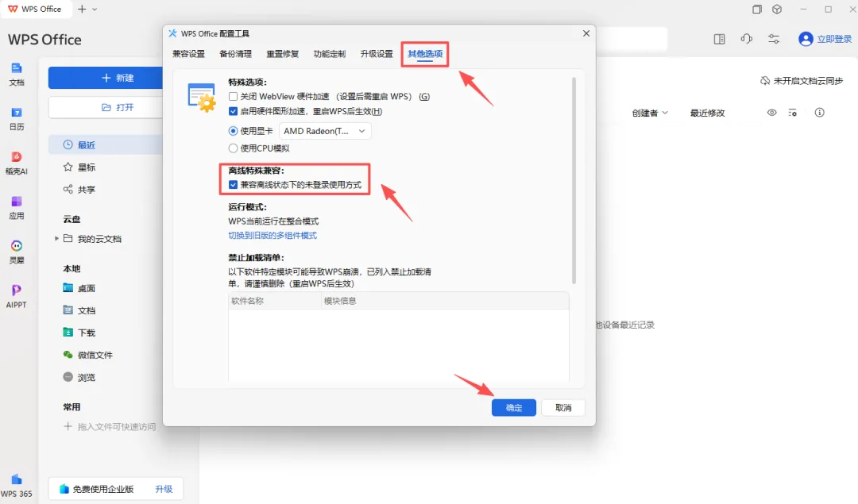The image size is (858, 504).
Task: Click the 模块信息 column header
Action: click(x=445, y=301)
